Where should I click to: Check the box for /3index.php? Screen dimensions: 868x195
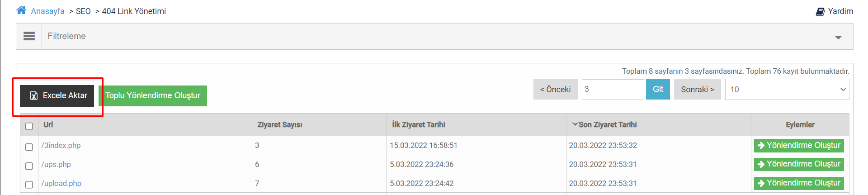(x=29, y=147)
